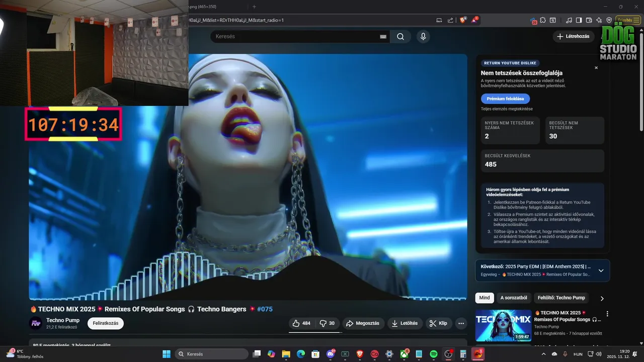Click Prémium feloldása button

[505, 99]
